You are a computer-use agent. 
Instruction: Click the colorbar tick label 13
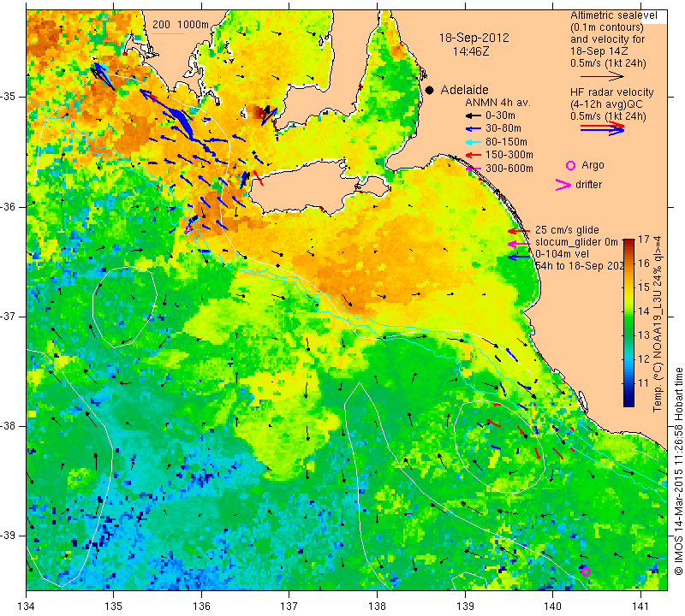(x=644, y=335)
